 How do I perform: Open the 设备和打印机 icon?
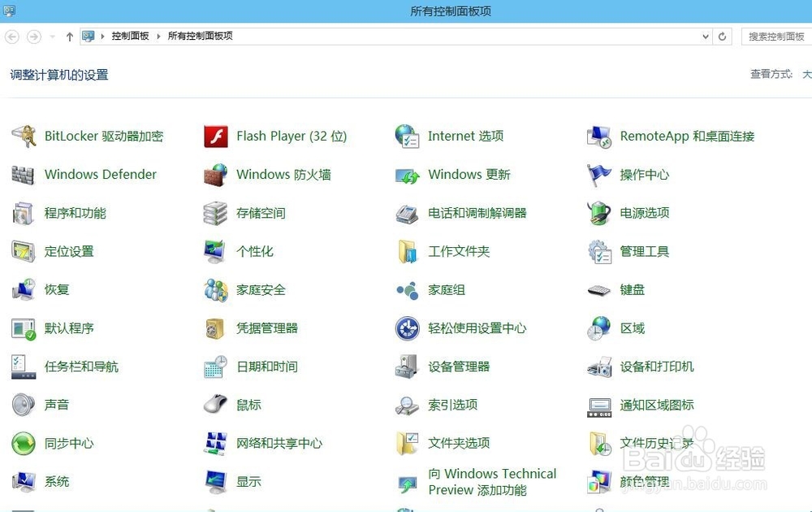click(x=600, y=367)
